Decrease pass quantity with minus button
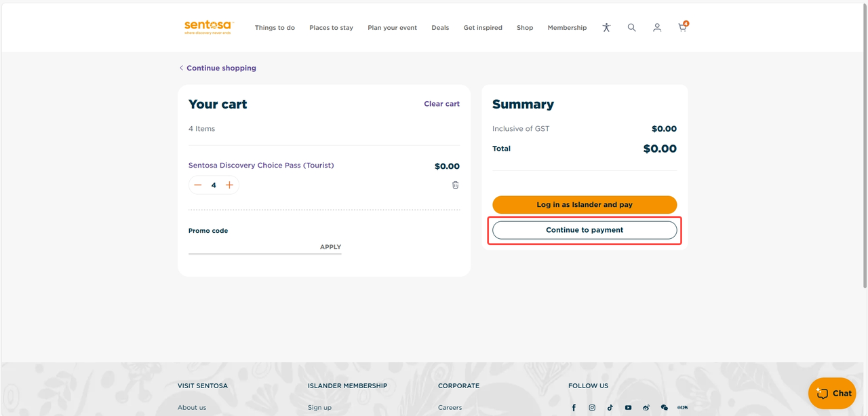The height and width of the screenshot is (416, 868). [198, 185]
